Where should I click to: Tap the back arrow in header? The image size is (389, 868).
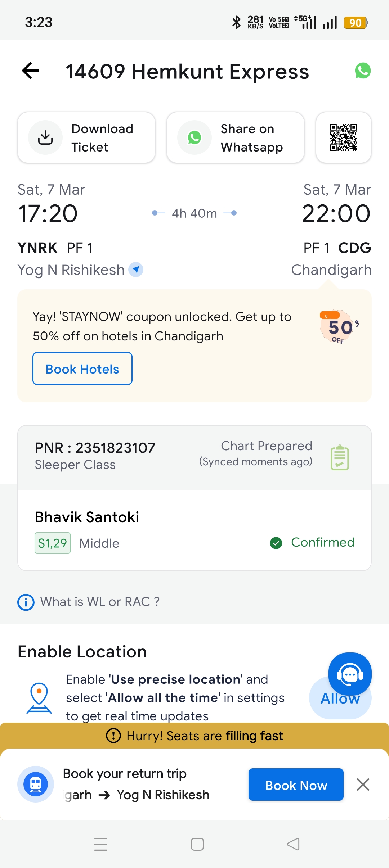[31, 71]
